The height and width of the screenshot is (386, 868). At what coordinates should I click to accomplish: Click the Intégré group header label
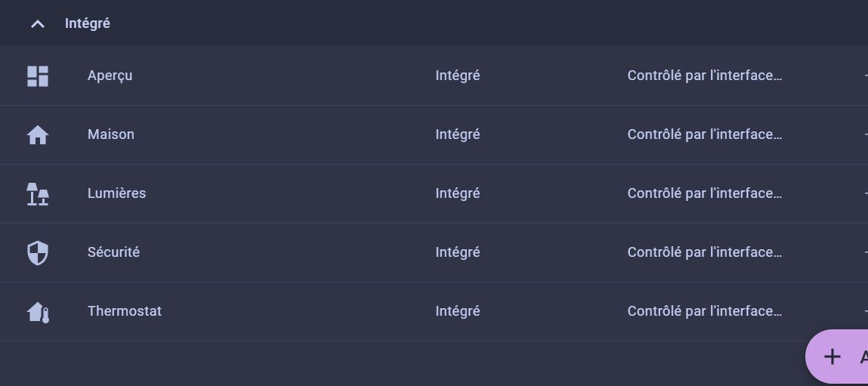(88, 23)
